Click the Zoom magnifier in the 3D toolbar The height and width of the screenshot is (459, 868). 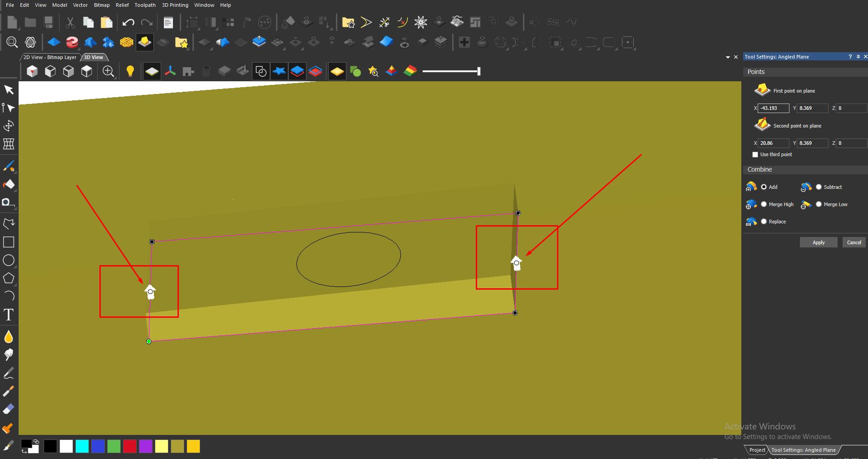[x=108, y=71]
